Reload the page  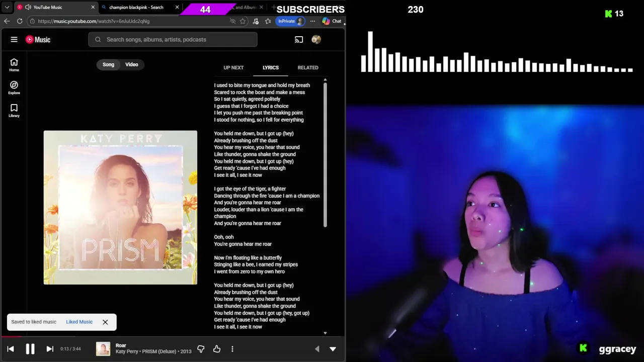[x=20, y=21]
